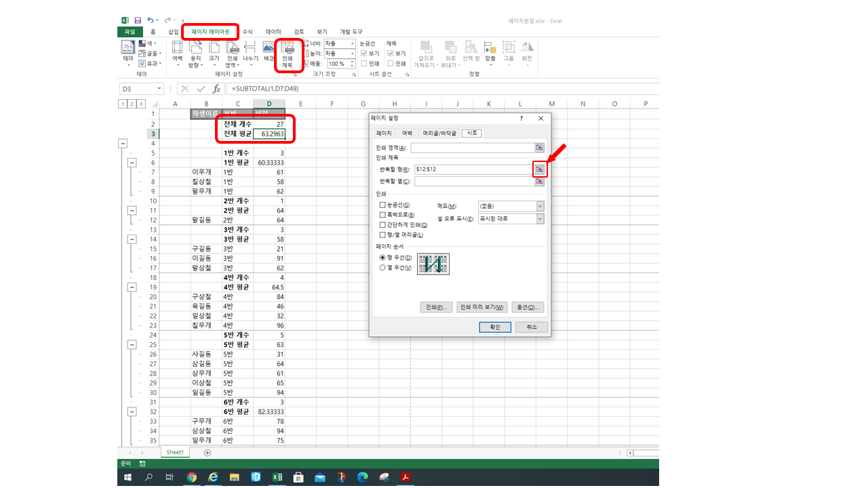Switch to the 삽입 ribbon tab
868x488 pixels.
click(174, 32)
